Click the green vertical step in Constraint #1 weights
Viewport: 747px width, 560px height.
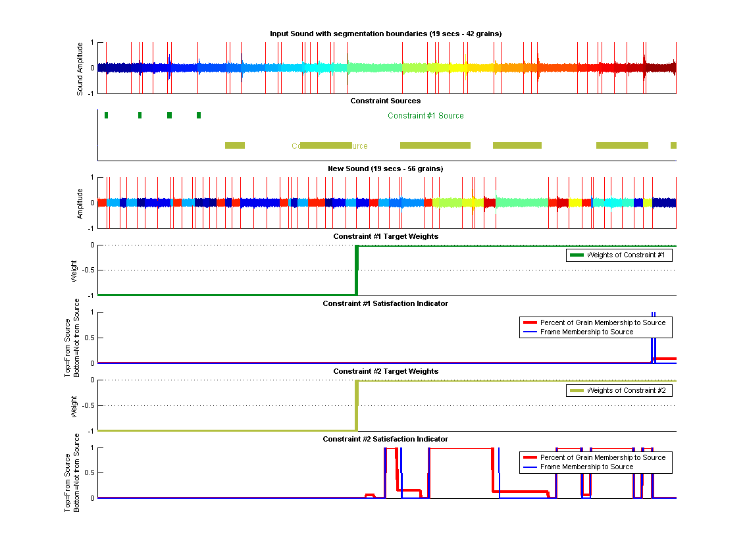(356, 270)
